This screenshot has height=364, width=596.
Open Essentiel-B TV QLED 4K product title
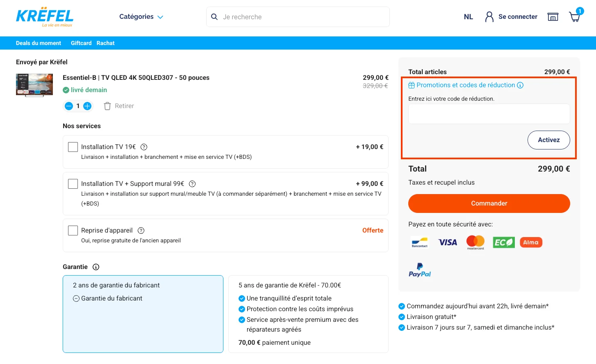coord(136,78)
